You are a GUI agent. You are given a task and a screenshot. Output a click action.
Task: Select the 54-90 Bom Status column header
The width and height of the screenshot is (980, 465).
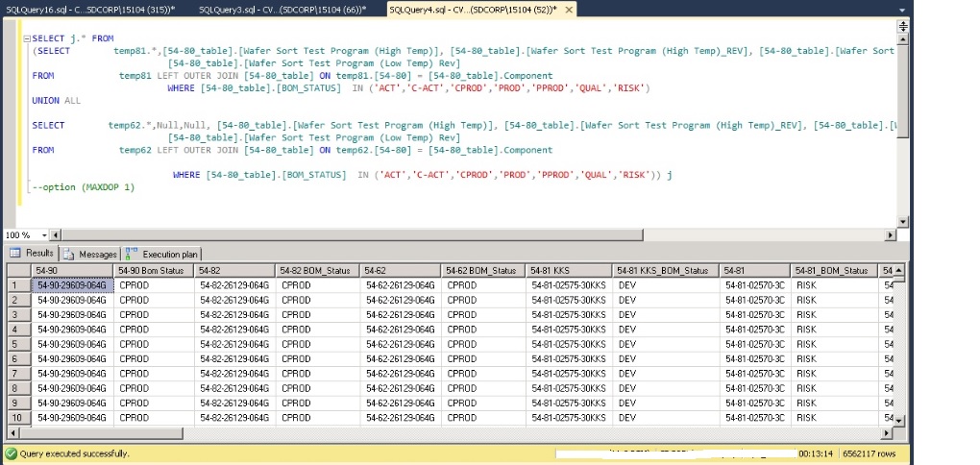coord(154,271)
